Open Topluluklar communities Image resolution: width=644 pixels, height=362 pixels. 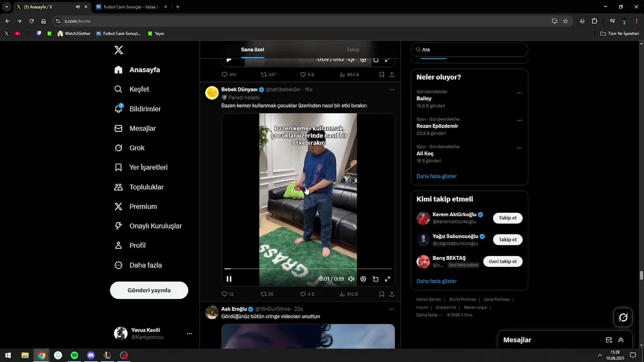point(139,187)
